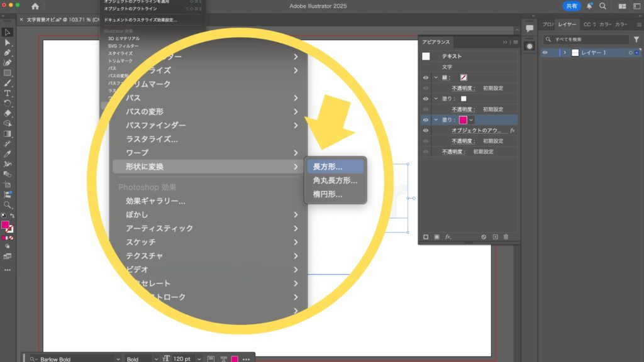Open the オブジェクトのアウ... effect link
Viewport: 644px width, 362px height.
click(479, 130)
